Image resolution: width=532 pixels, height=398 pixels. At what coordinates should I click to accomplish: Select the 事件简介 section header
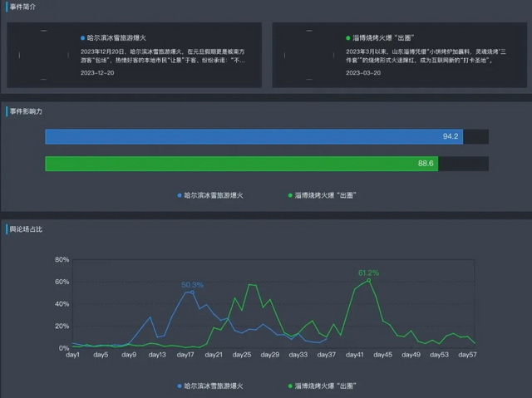[24, 7]
